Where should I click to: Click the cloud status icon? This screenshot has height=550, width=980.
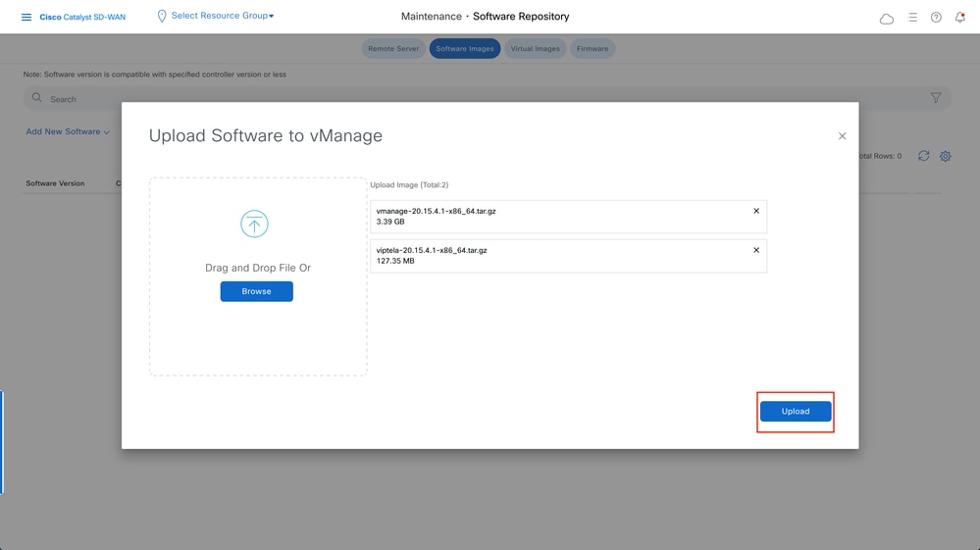(x=886, y=19)
